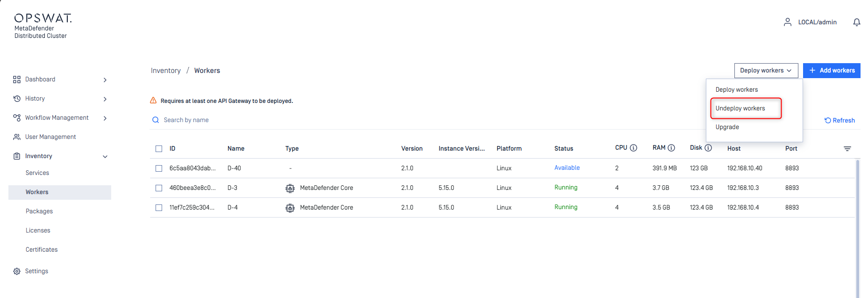This screenshot has height=298, width=868.
Task: Click the Refresh circular arrow icon
Action: tap(828, 120)
